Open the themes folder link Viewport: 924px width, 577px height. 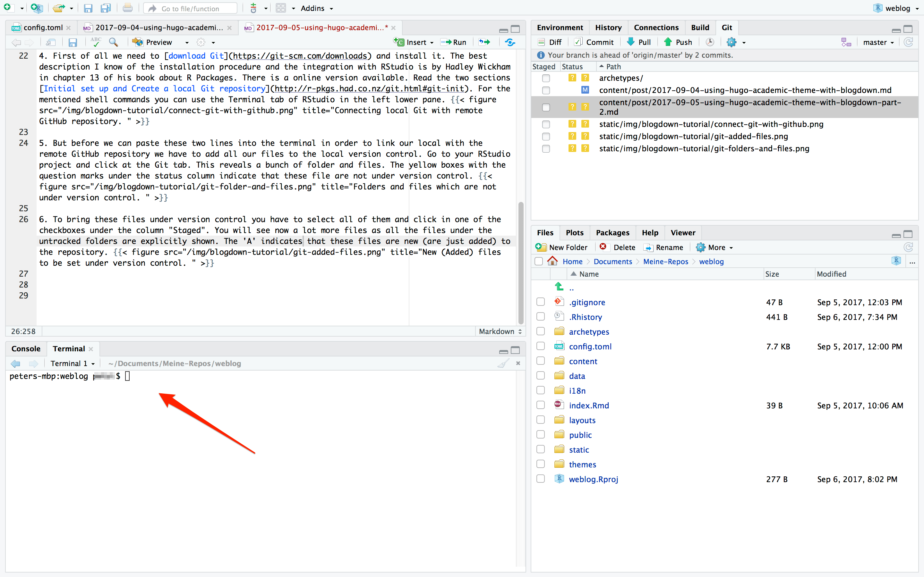[582, 464]
